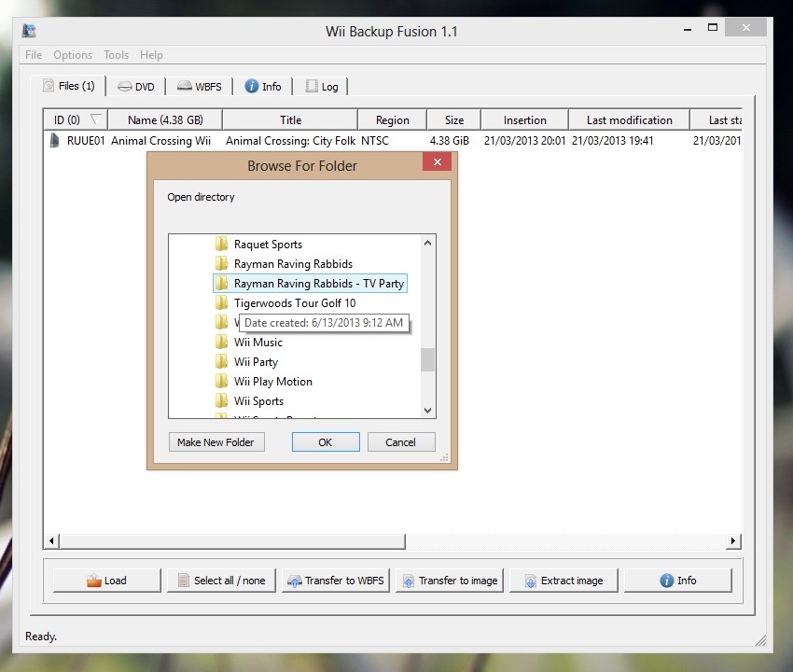Close the Wii Backup Fusion window
793x672 pixels.
(x=746, y=27)
